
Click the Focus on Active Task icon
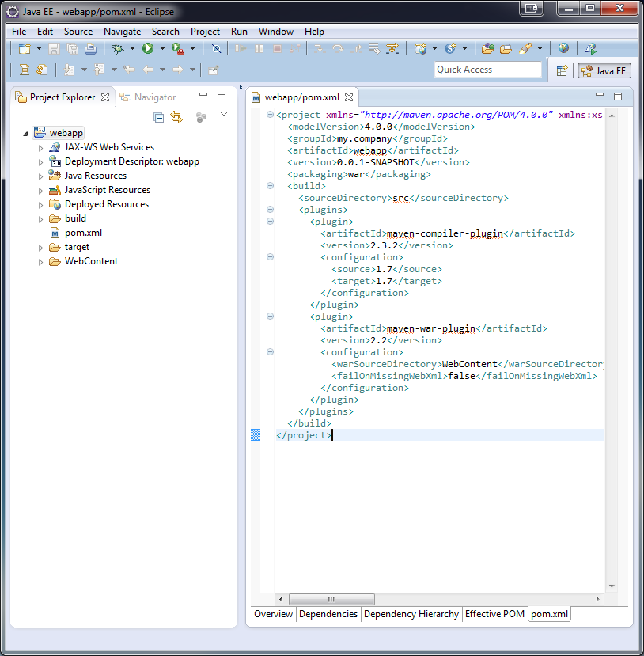(201, 118)
